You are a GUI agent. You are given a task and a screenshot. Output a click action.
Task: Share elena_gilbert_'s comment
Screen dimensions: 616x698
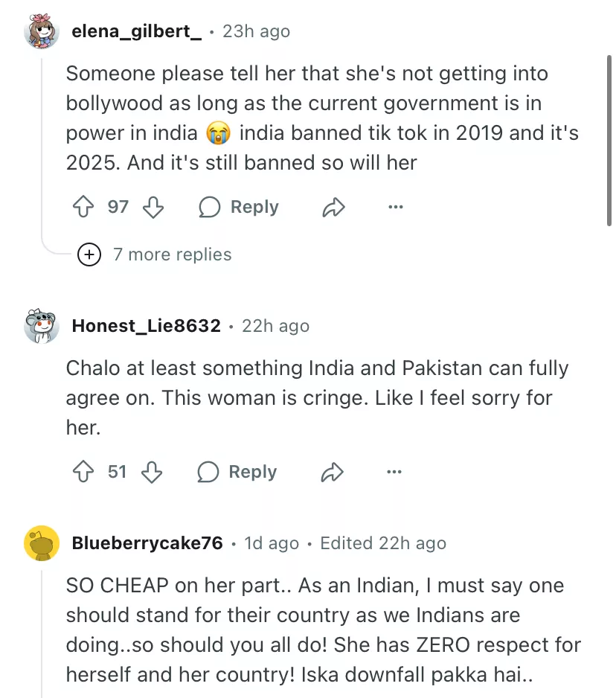333,208
